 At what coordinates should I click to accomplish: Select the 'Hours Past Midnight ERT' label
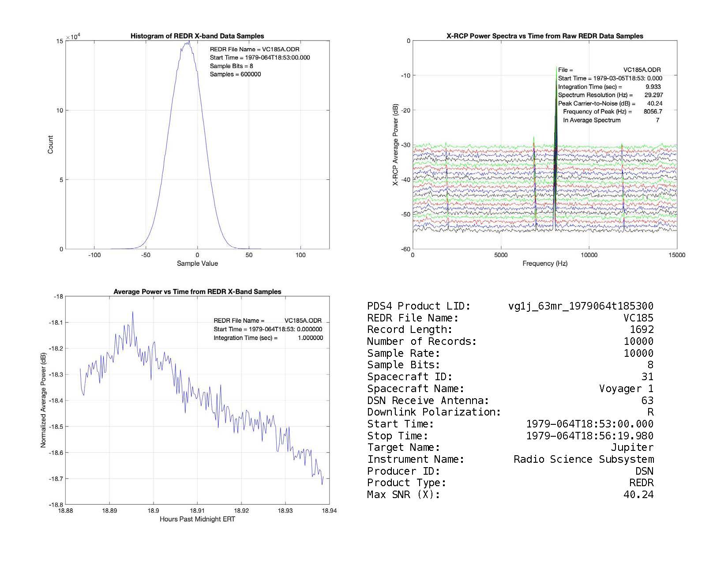[x=197, y=519]
